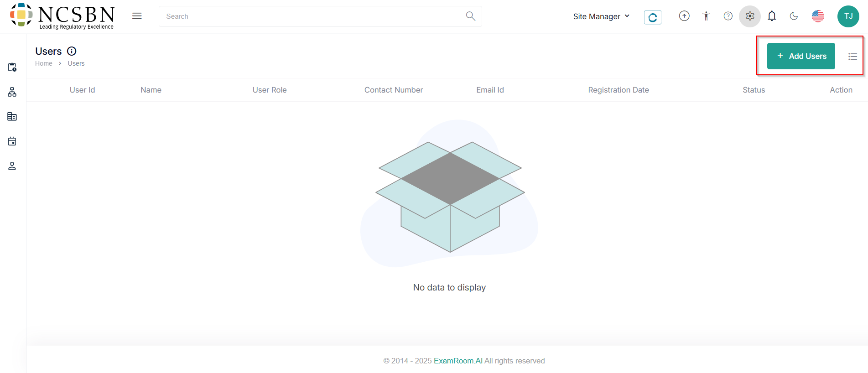Click the Add Users button
Screen dimensions: 868x373
pyautogui.click(x=801, y=56)
